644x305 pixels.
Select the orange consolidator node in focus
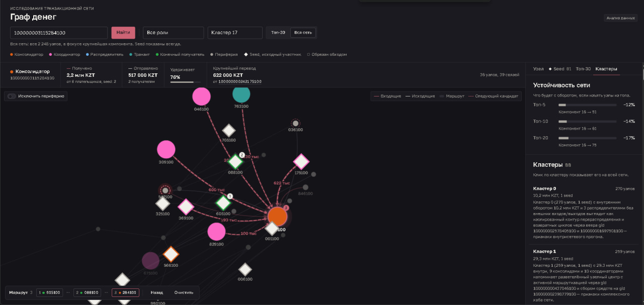click(x=277, y=216)
